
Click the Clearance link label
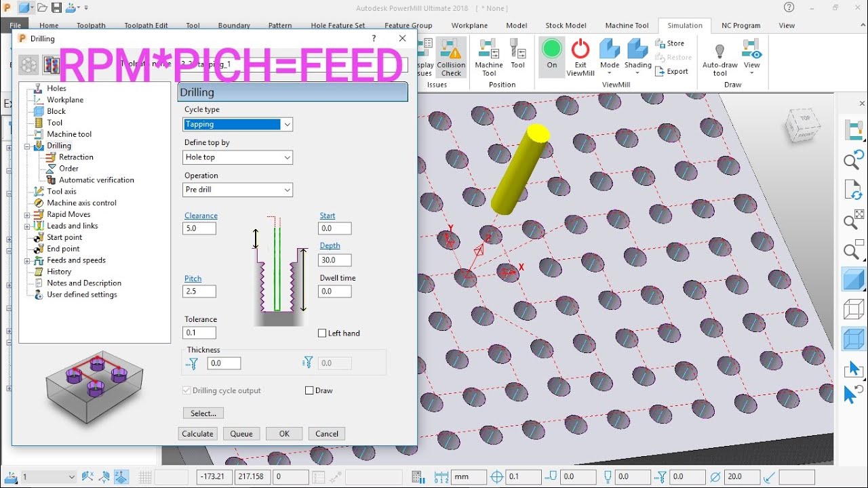coord(201,216)
